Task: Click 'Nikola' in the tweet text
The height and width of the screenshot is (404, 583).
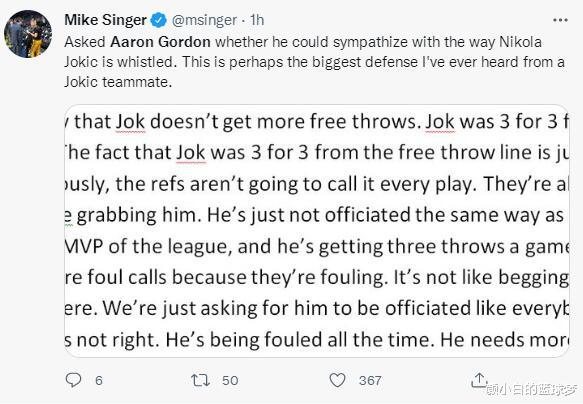Action: click(520, 42)
